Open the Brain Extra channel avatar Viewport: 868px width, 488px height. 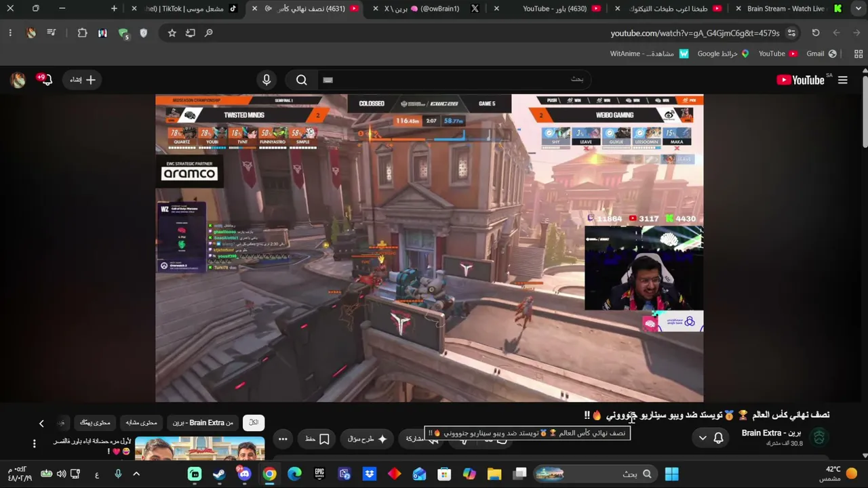(x=819, y=438)
